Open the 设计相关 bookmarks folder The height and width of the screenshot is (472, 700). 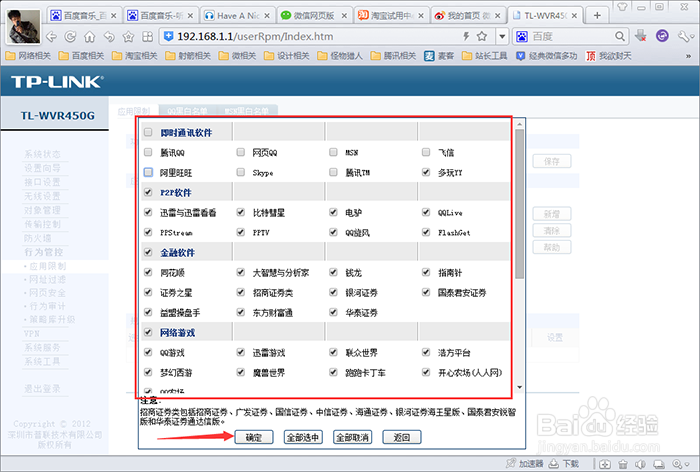coord(287,56)
